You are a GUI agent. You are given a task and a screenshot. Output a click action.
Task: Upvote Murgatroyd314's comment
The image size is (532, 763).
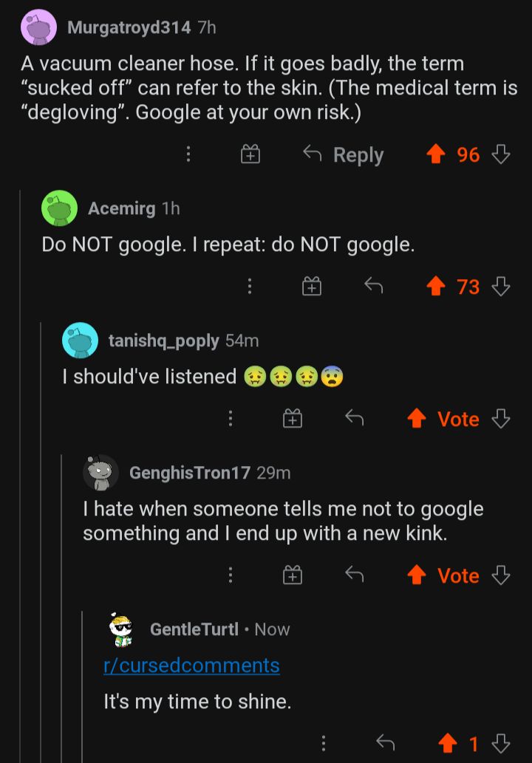tap(437, 154)
